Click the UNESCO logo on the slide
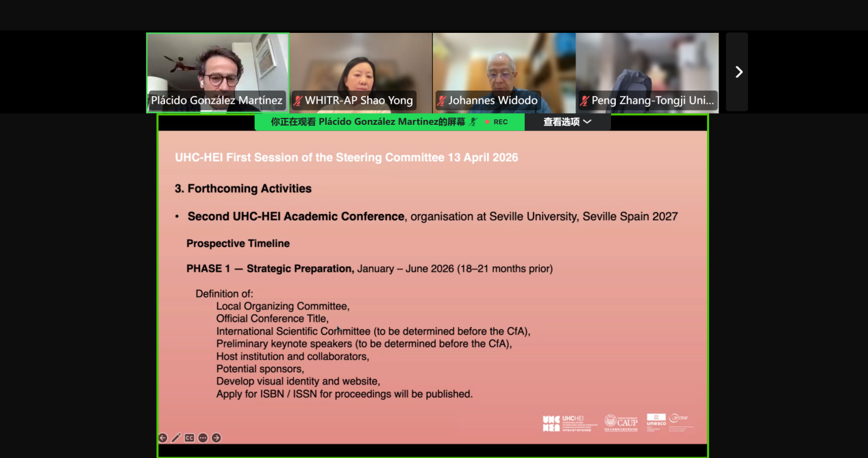 [x=656, y=421]
